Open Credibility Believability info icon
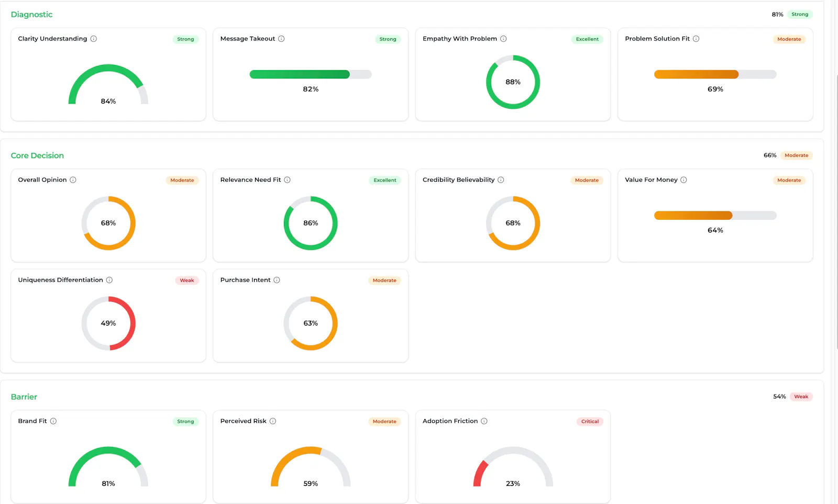The width and height of the screenshot is (838, 504). pyautogui.click(x=501, y=180)
